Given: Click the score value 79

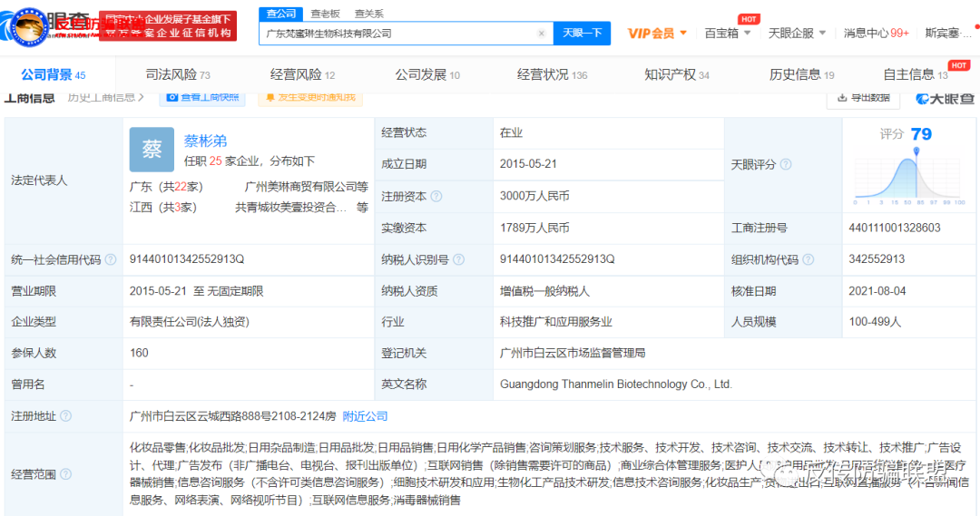Looking at the screenshot, I should pyautogui.click(x=921, y=133).
